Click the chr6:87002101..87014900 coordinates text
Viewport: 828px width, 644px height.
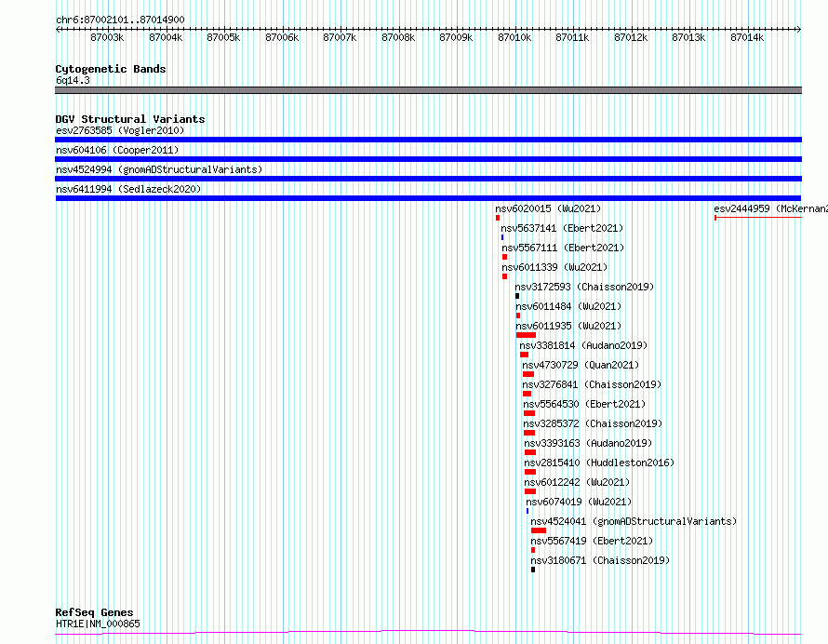click(x=120, y=20)
